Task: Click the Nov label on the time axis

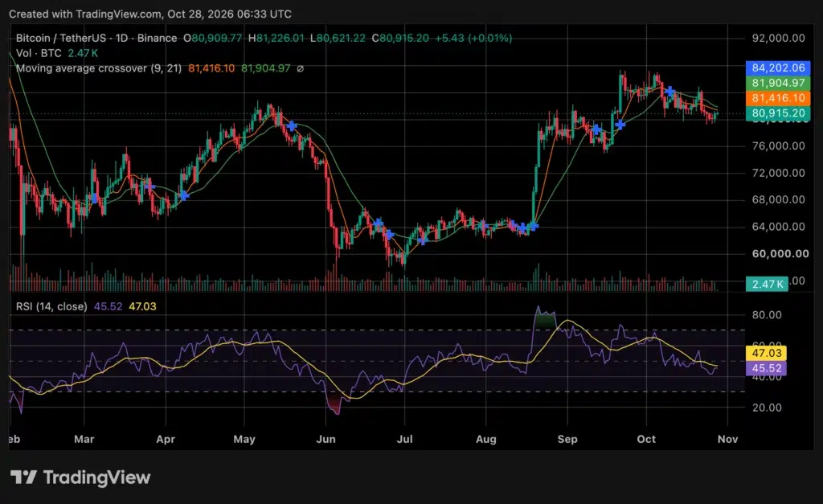Action: pyautogui.click(x=727, y=439)
